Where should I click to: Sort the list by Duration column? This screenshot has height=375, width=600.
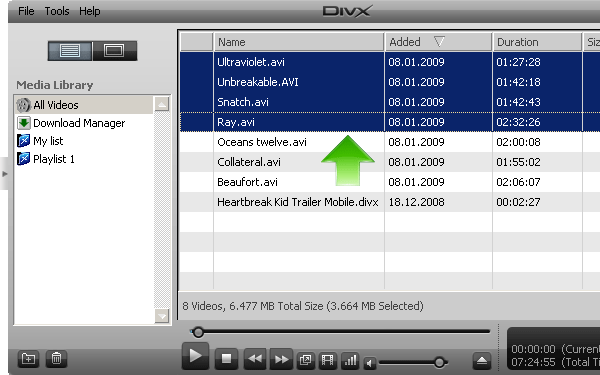click(x=537, y=42)
